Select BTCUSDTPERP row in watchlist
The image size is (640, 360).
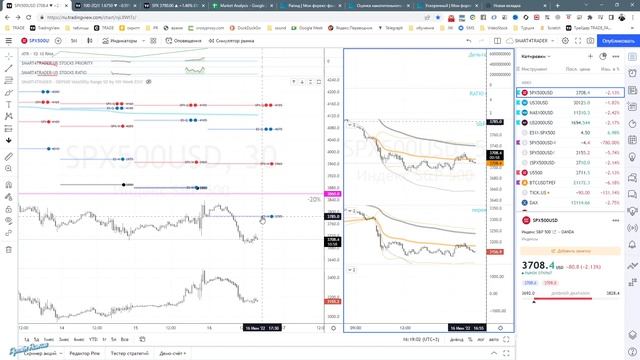click(570, 182)
